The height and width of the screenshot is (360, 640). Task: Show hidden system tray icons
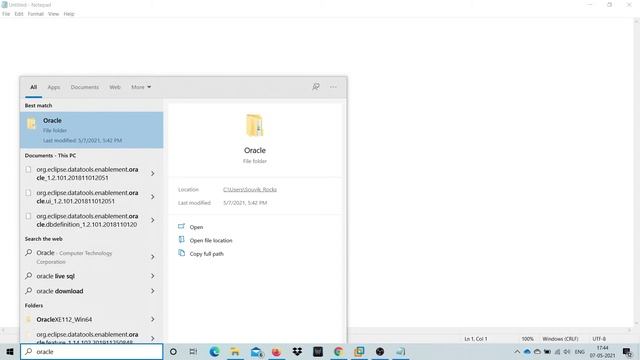pos(517,352)
